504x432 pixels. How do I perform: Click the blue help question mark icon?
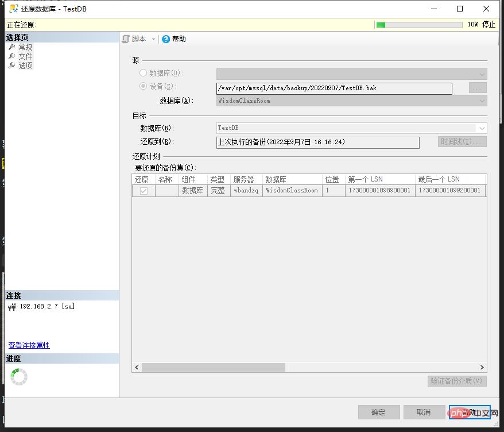(x=166, y=39)
